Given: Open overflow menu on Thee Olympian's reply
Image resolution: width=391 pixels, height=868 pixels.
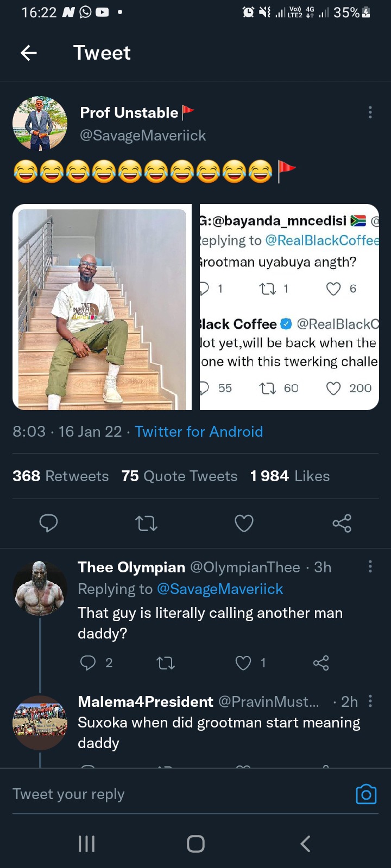Looking at the screenshot, I should coord(370,566).
